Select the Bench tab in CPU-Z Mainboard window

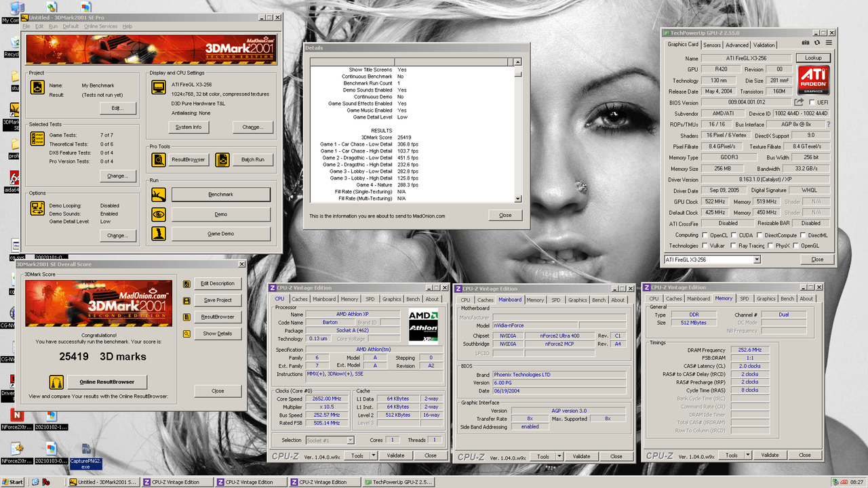(599, 300)
